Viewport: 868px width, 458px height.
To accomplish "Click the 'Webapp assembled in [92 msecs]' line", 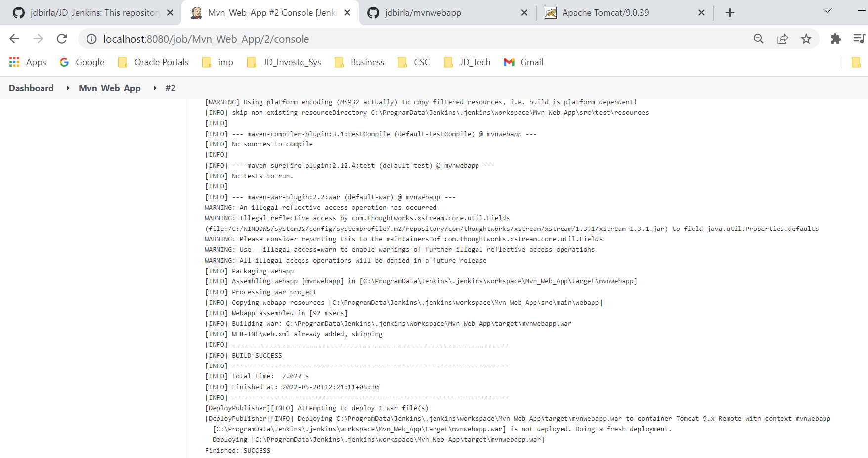I will click(276, 313).
